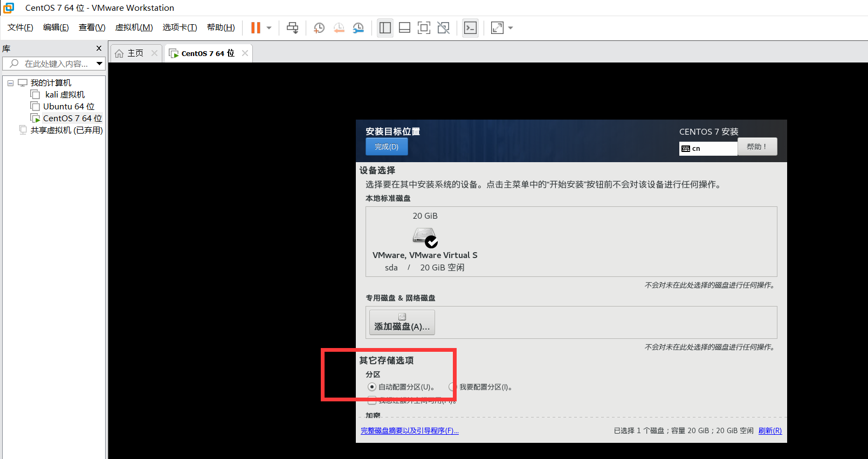Click the VMware, VMware Virtual S disk label
This screenshot has height=459, width=868.
(x=425, y=255)
